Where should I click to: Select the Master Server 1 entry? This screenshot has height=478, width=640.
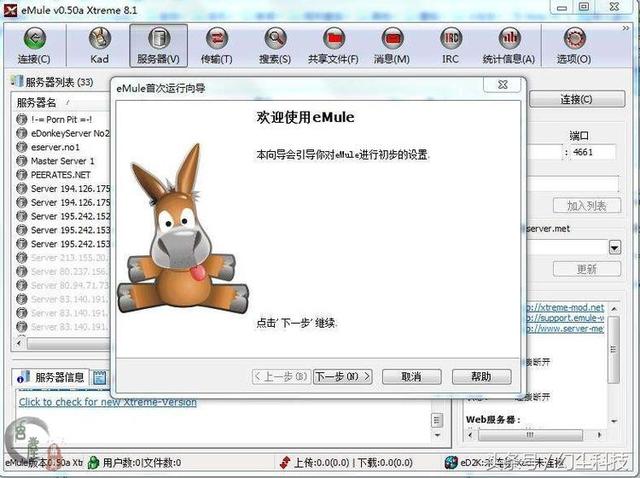[x=62, y=161]
